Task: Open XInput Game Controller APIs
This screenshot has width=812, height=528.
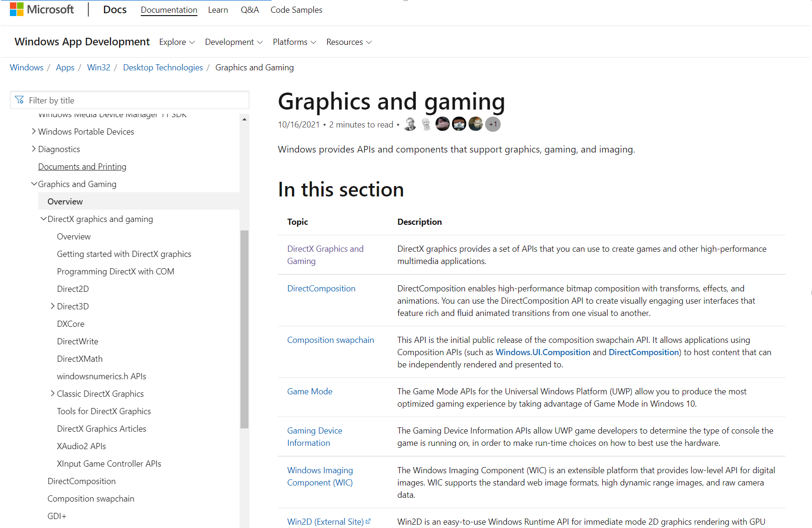Action: pos(109,463)
